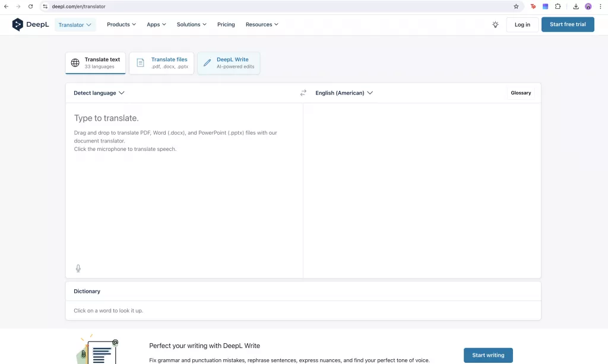The height and width of the screenshot is (364, 608).
Task: Open the browser three-dot menu
Action: click(600, 7)
